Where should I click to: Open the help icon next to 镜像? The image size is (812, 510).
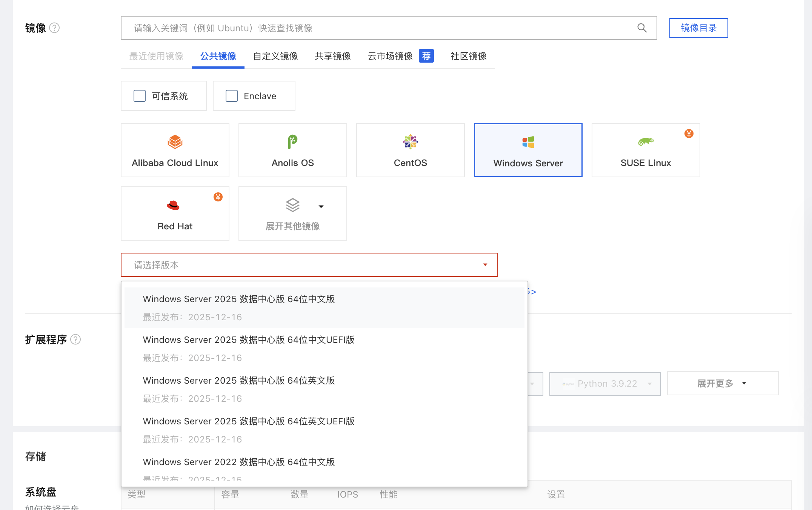coord(54,28)
